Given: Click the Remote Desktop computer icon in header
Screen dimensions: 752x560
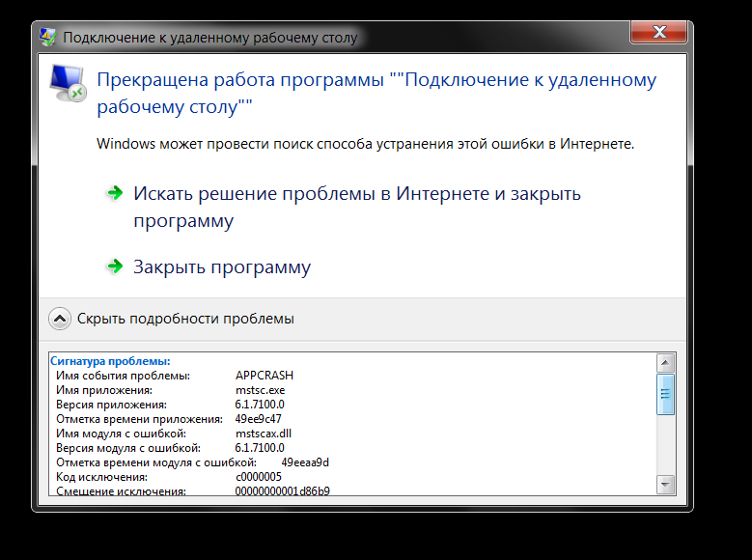Looking at the screenshot, I should (x=68, y=83).
